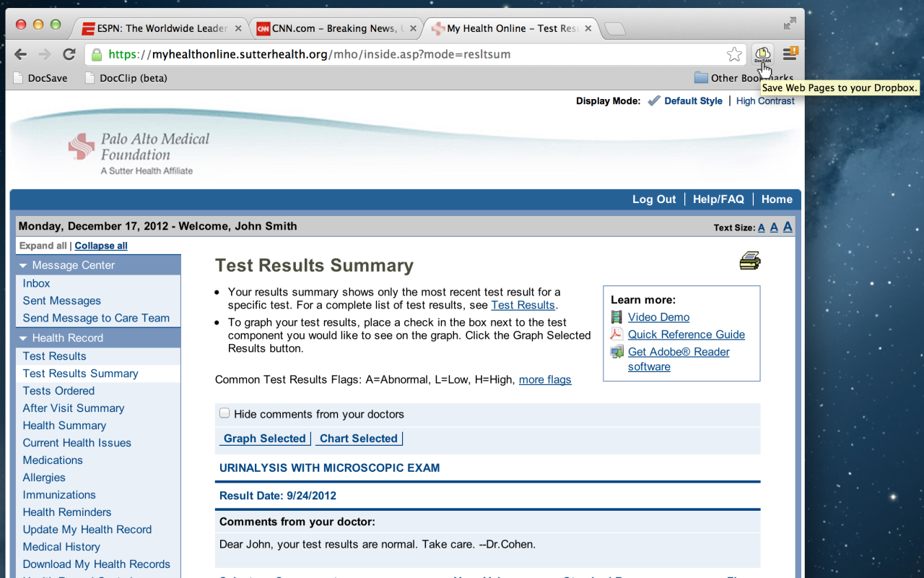
Task: Open the DocSave bookmark
Action: [40, 78]
